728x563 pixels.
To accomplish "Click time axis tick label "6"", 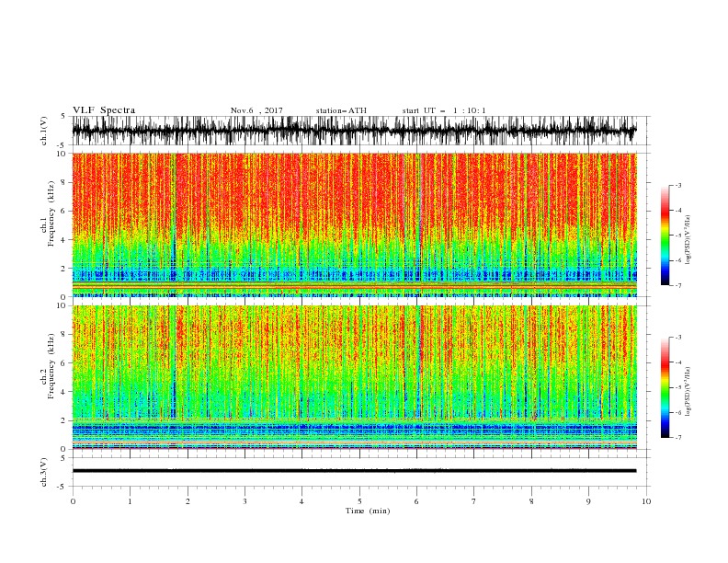I will [416, 501].
